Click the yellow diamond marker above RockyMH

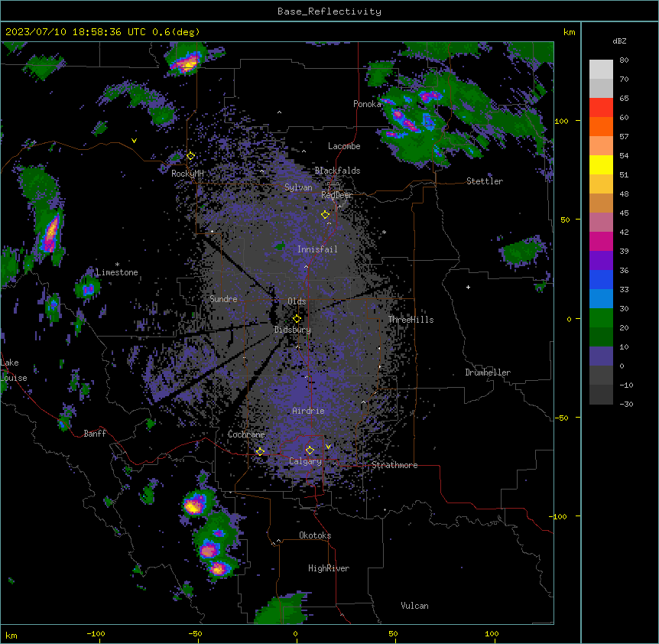pos(190,156)
